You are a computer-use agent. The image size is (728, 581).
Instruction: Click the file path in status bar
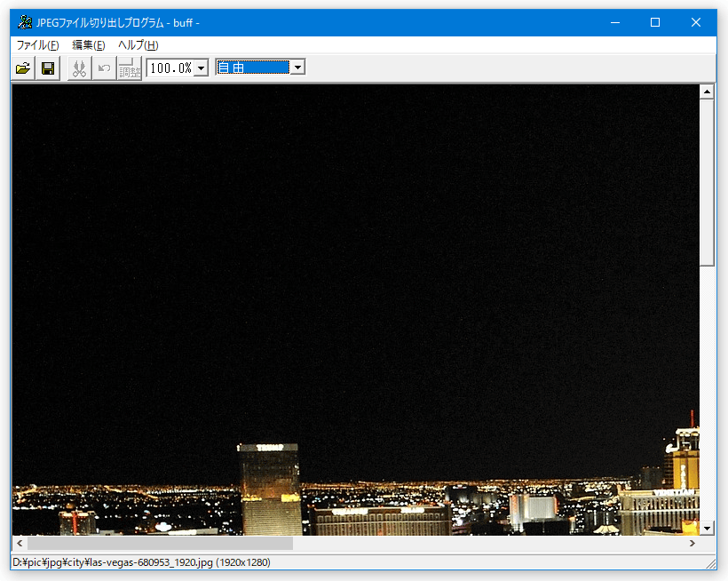click(x=141, y=562)
